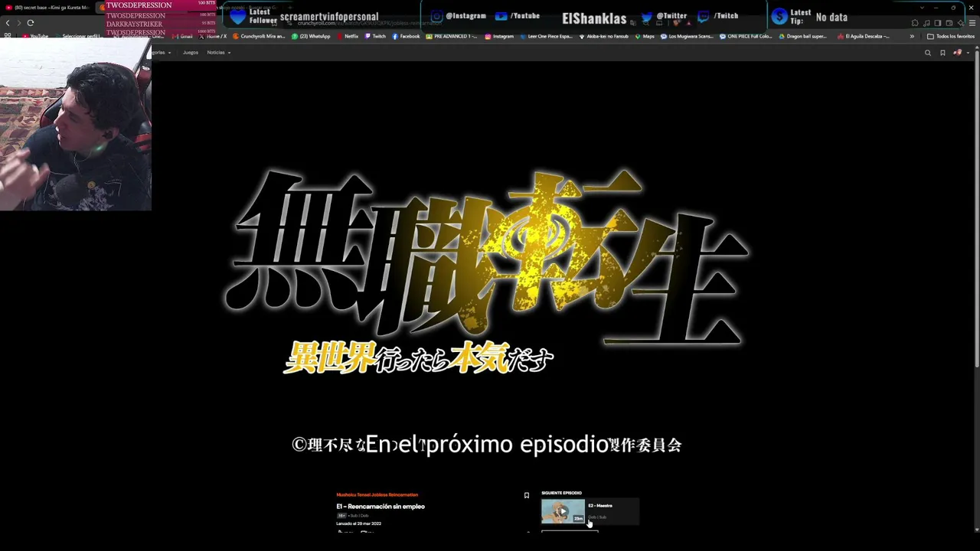Toggle the browser side panel icon
The width and height of the screenshot is (980, 551).
pyautogui.click(x=938, y=23)
